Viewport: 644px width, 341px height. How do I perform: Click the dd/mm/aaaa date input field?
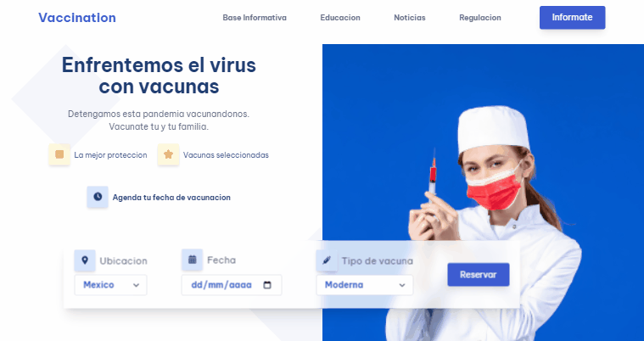tap(232, 285)
